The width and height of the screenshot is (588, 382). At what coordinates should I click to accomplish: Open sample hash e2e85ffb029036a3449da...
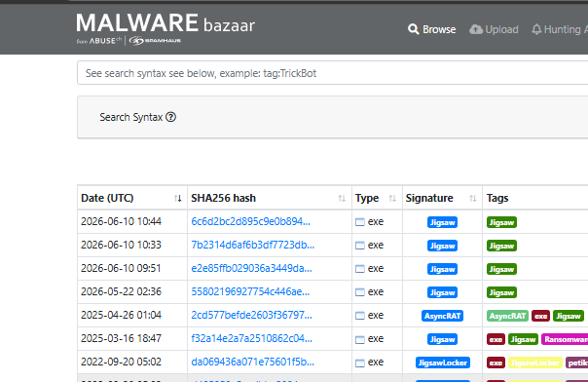[x=251, y=268]
